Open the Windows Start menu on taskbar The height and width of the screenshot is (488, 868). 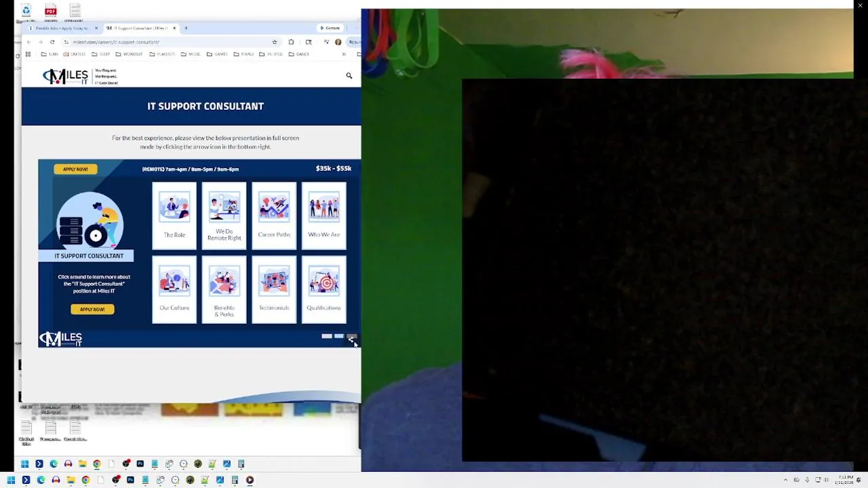click(x=11, y=480)
